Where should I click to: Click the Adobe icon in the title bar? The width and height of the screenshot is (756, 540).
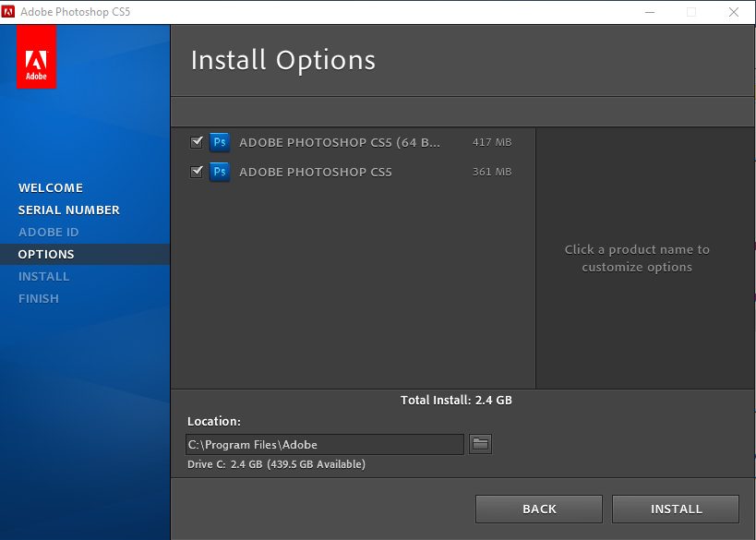coord(9,12)
